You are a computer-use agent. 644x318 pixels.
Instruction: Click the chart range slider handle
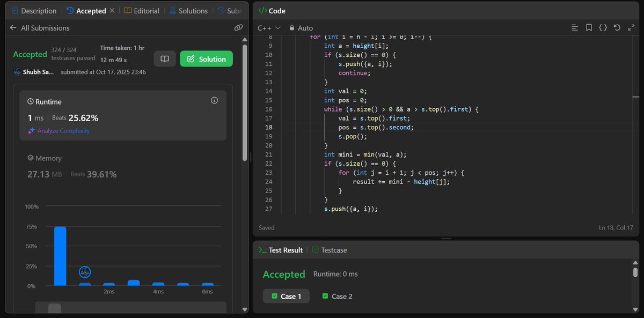54,308
